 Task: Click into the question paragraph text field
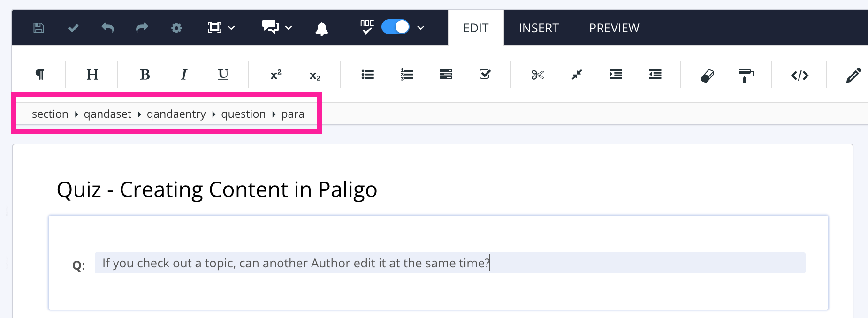[450, 263]
